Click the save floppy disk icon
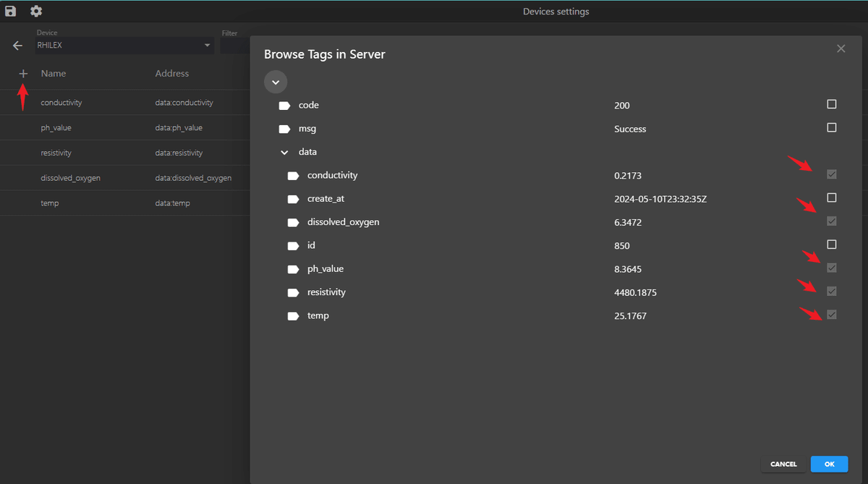 (x=11, y=12)
